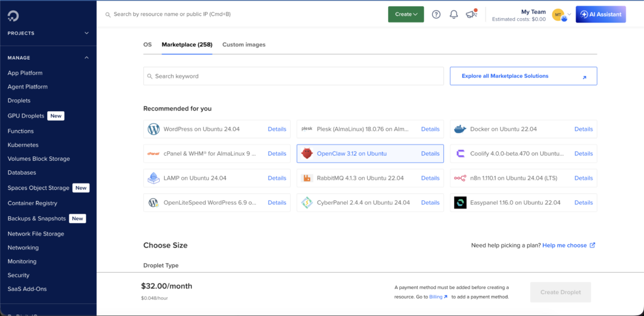Open Details for LAMP on Ubuntu 24.04

click(277, 178)
